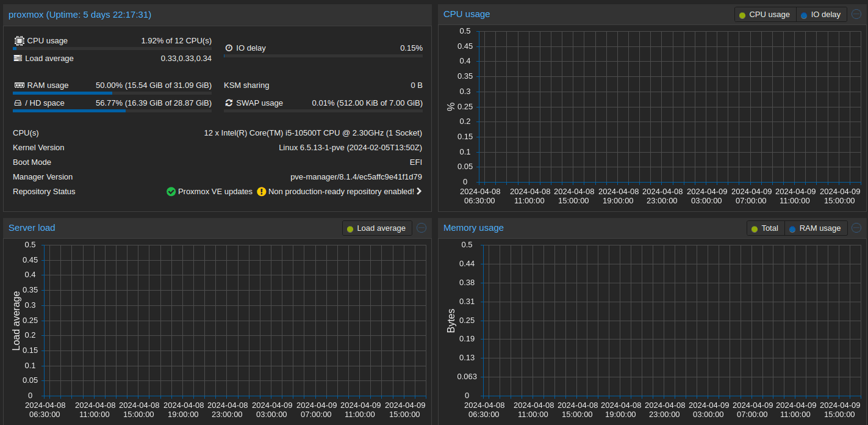This screenshot has width=868, height=425.
Task: Expand repository status details with the chevron arrow
Action: point(419,192)
